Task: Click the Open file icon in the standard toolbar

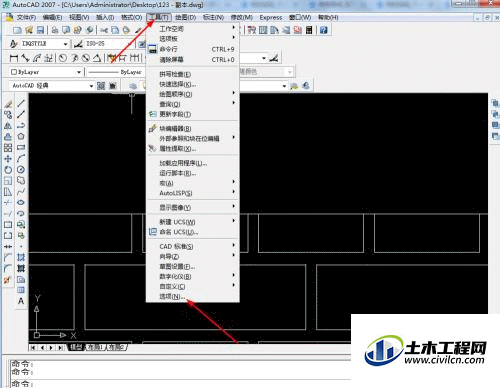Action: 29,30
